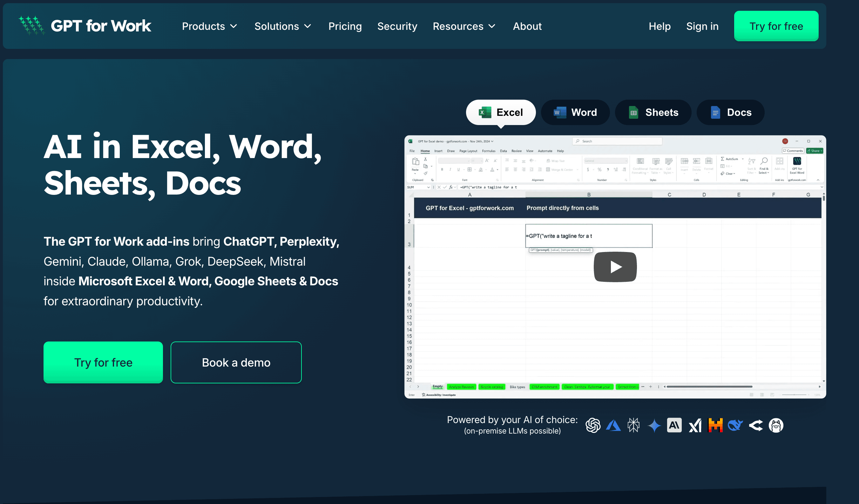Select the Excel Insert ribbon tab
This screenshot has width=859, height=504.
click(x=438, y=151)
